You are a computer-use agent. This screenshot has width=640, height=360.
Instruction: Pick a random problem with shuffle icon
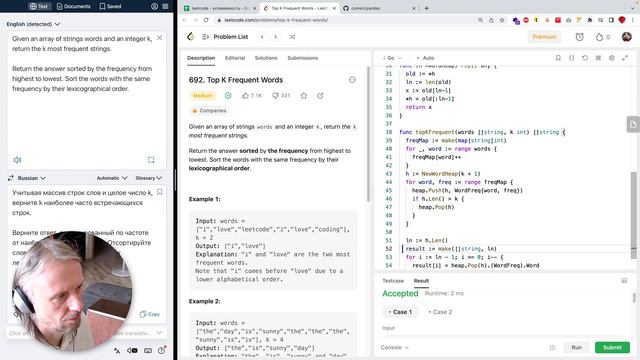pyautogui.click(x=292, y=37)
